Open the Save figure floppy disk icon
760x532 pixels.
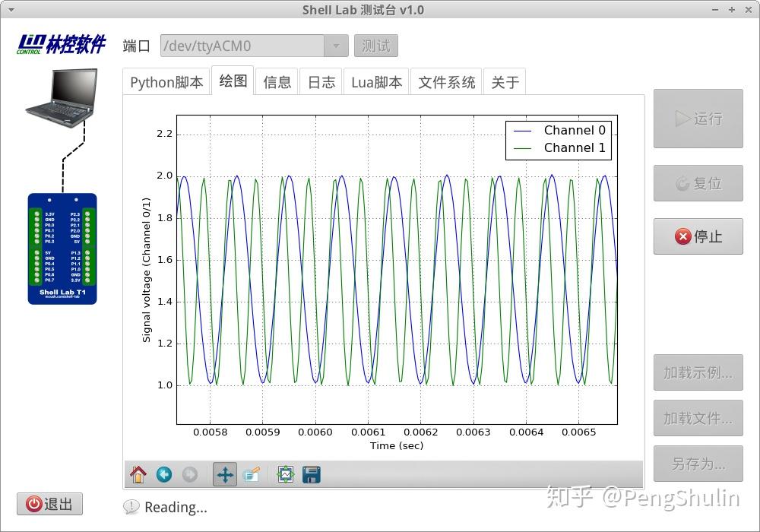click(310, 474)
